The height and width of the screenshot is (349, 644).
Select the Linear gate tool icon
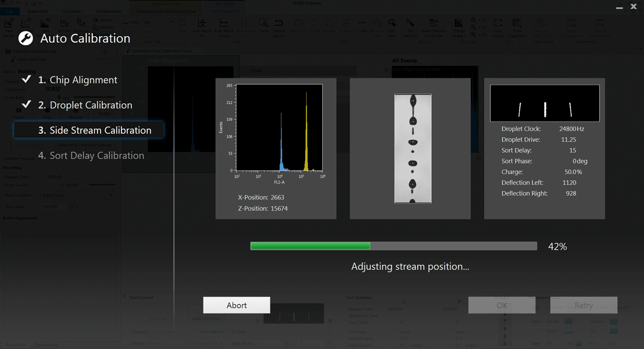(362, 23)
